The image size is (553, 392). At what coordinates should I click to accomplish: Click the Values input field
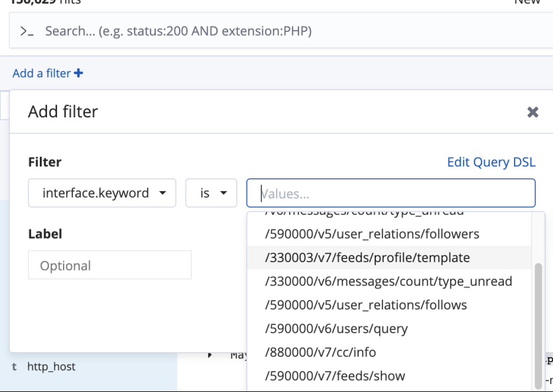tap(391, 194)
